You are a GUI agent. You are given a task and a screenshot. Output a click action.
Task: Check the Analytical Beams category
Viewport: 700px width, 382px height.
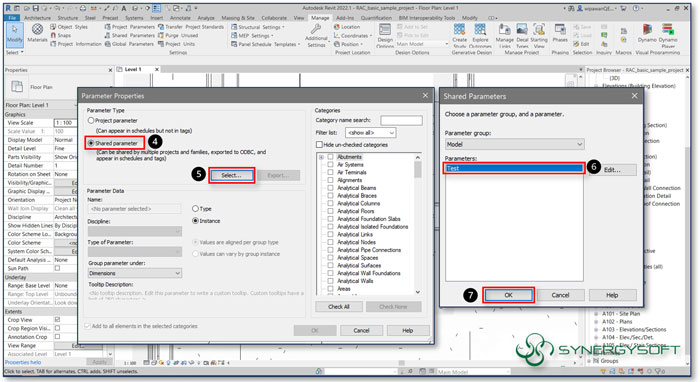coord(330,188)
